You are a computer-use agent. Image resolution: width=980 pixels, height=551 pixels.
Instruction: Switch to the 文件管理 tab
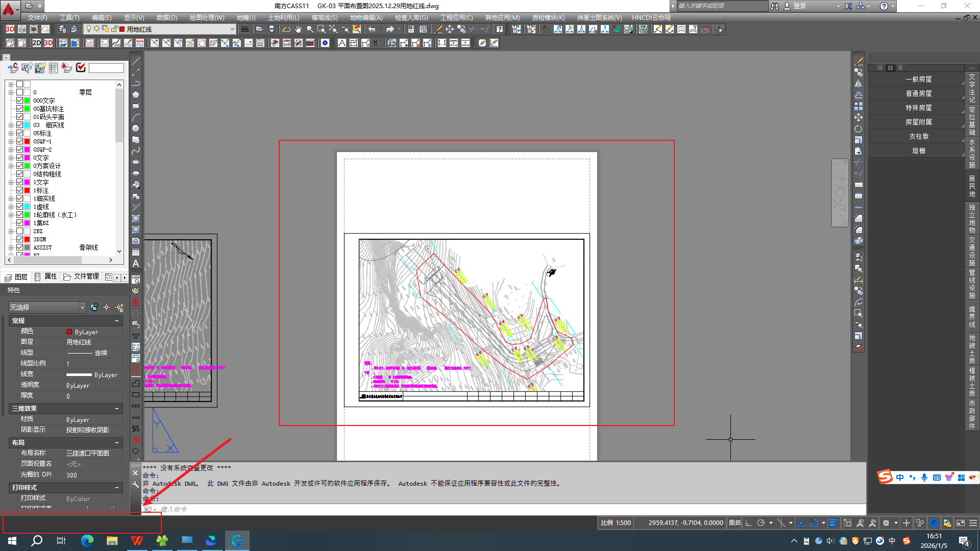tap(82, 277)
